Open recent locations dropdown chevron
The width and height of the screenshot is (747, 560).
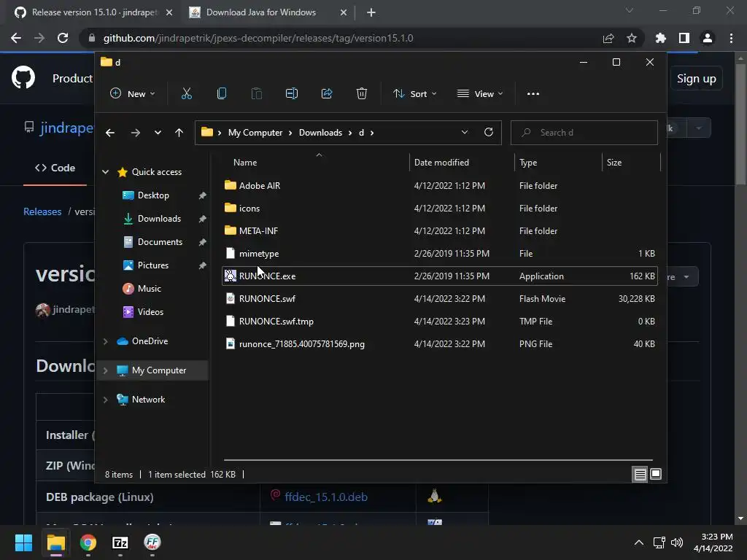pos(158,133)
